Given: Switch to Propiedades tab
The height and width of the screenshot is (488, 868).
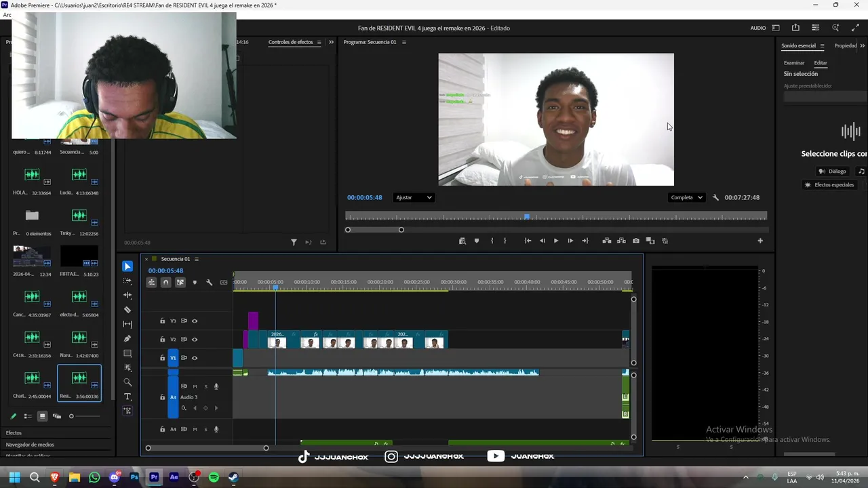Looking at the screenshot, I should click(x=846, y=46).
